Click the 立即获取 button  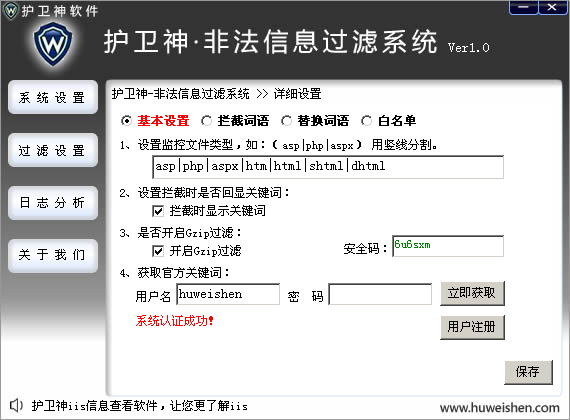pos(472,293)
